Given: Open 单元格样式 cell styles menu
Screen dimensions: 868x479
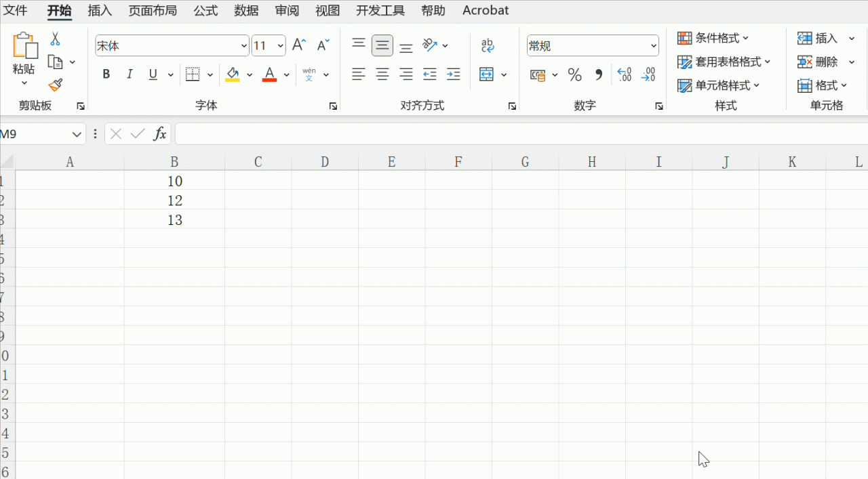Looking at the screenshot, I should [719, 85].
